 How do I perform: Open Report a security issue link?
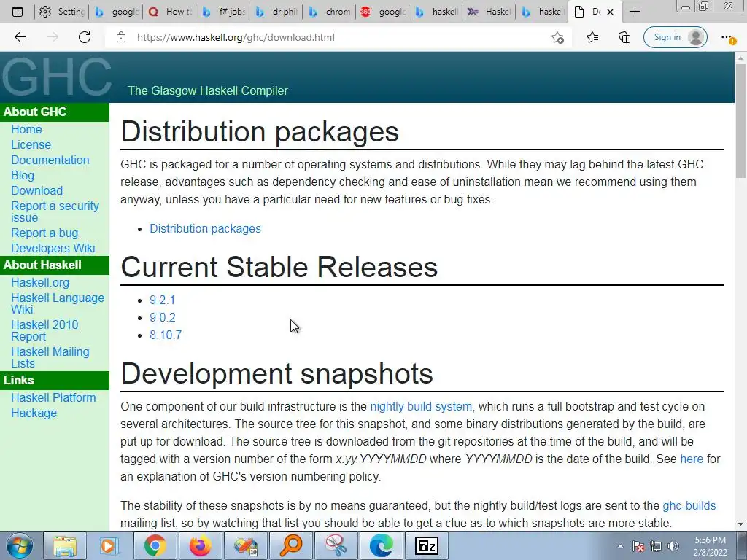pyautogui.click(x=55, y=211)
